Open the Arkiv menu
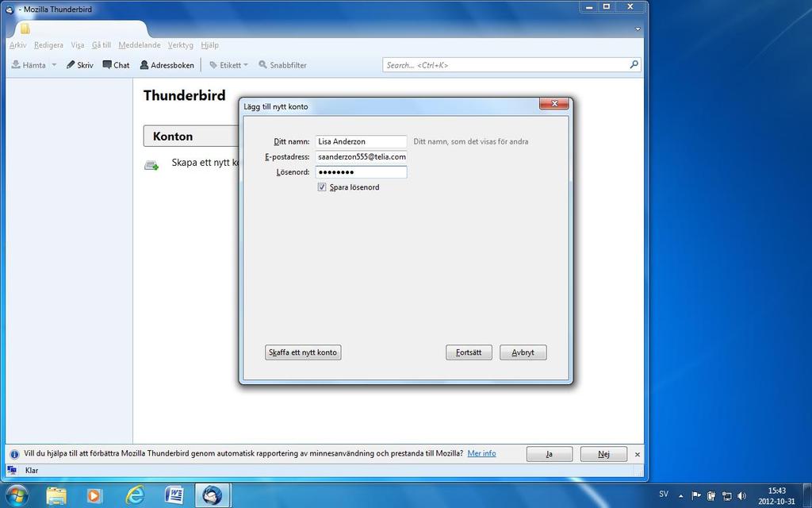The image size is (812, 508). [x=17, y=45]
